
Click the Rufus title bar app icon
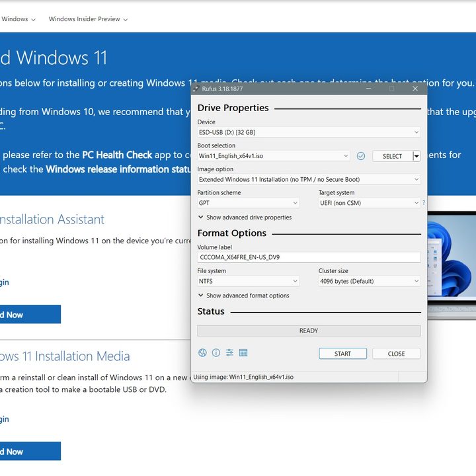coord(196,89)
